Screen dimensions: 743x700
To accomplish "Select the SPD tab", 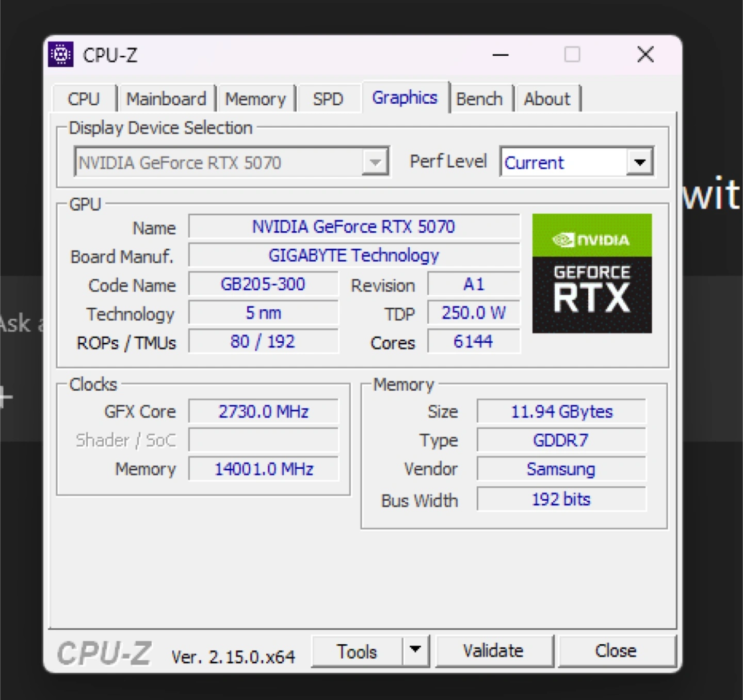I will (x=328, y=99).
